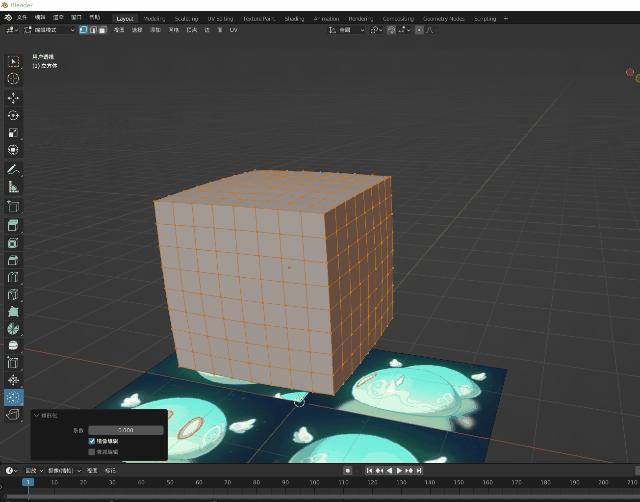Click the factor value slider showing 0.000
The height and width of the screenshot is (502, 640).
pos(126,430)
